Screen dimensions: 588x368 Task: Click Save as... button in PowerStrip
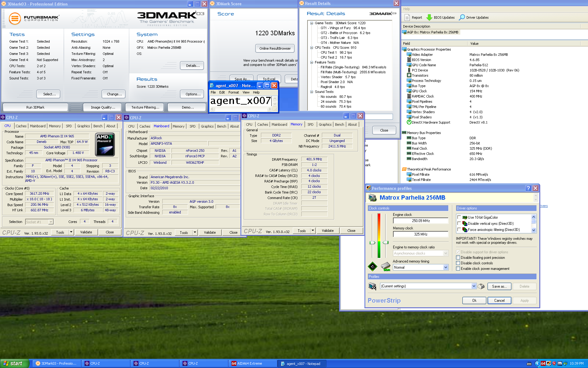point(499,286)
